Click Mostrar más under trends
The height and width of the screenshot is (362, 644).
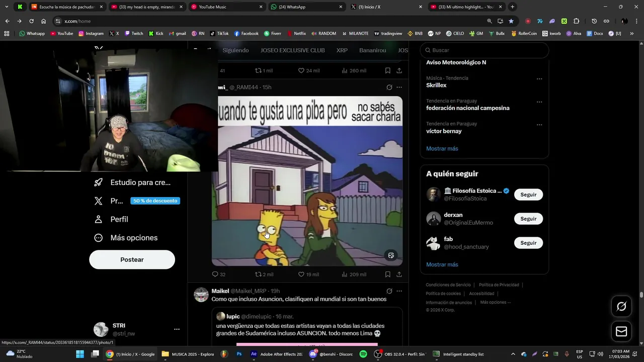(442, 148)
